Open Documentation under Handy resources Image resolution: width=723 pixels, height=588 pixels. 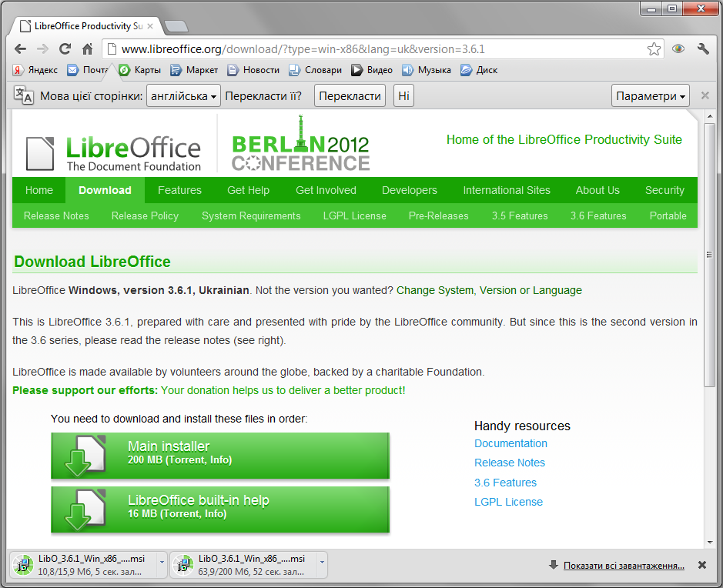point(511,443)
